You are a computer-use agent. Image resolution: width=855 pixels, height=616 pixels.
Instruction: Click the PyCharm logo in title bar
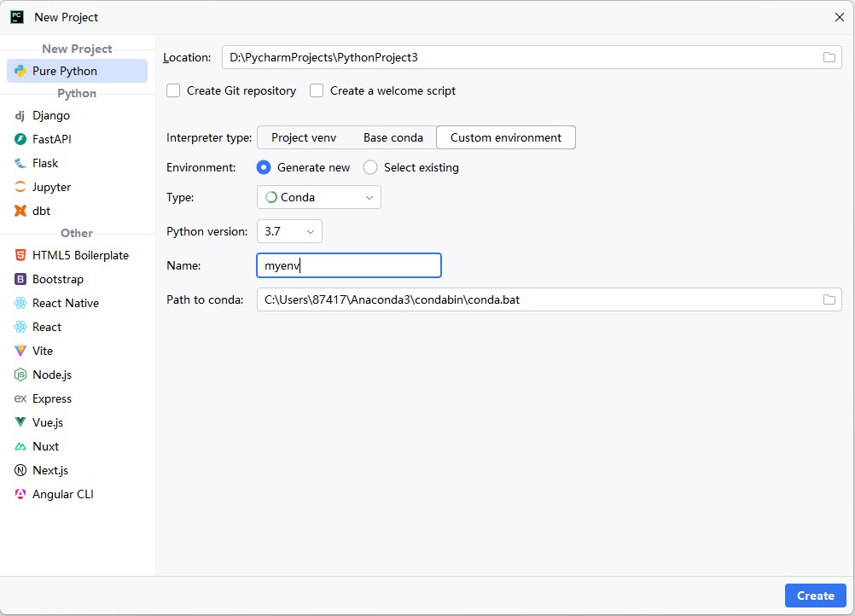pos(17,17)
